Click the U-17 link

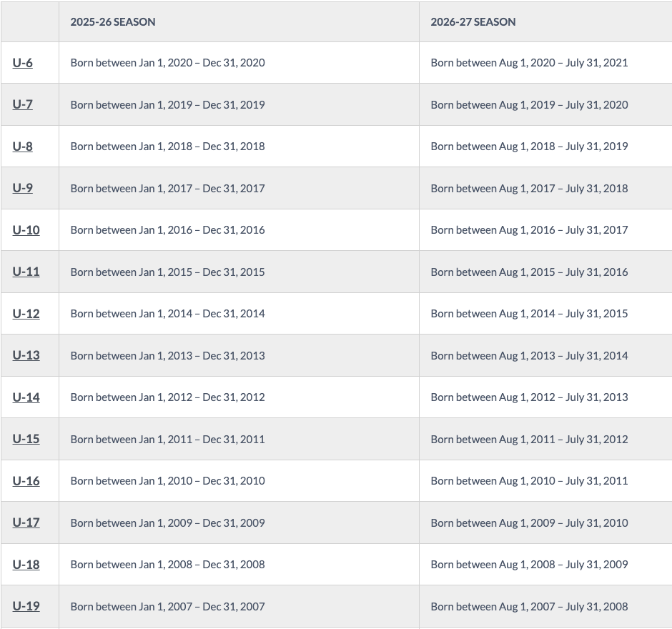(x=26, y=522)
